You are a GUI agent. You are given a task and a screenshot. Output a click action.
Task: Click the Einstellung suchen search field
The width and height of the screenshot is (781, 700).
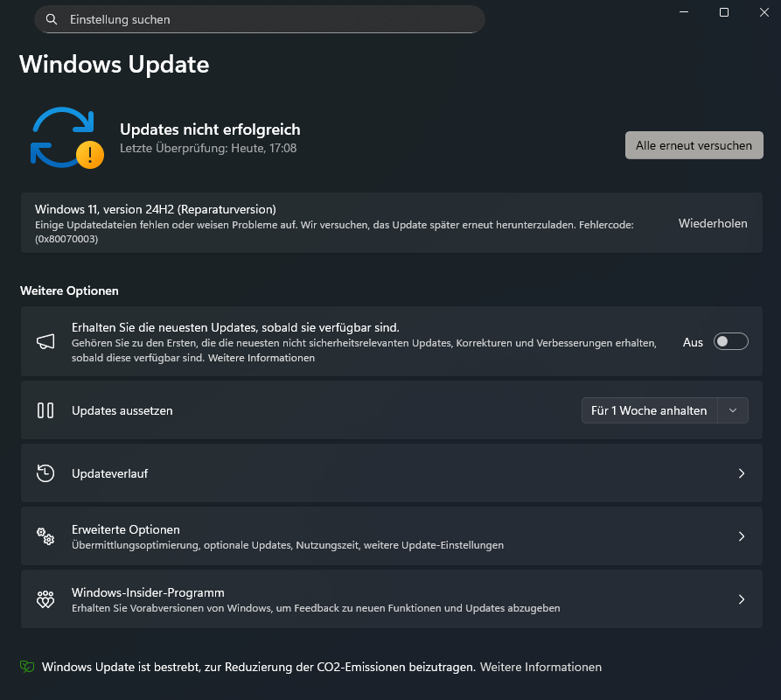tap(260, 19)
